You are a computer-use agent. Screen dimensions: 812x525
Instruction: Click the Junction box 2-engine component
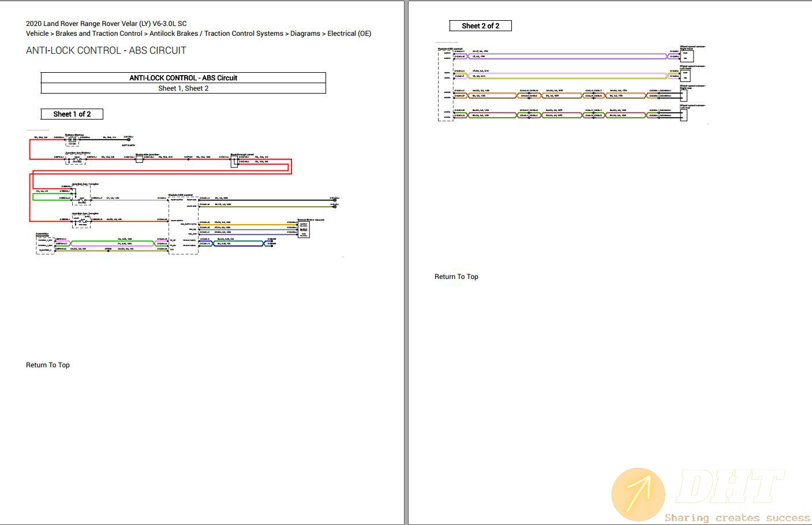[x=81, y=221]
